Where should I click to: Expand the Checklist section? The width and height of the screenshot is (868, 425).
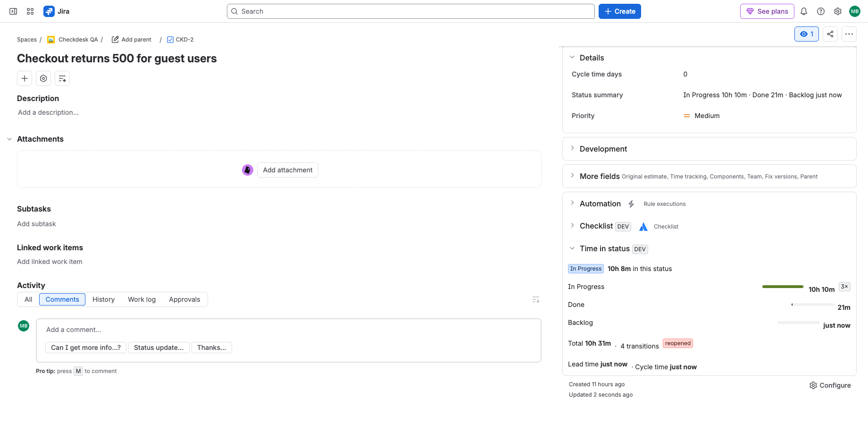click(x=572, y=226)
